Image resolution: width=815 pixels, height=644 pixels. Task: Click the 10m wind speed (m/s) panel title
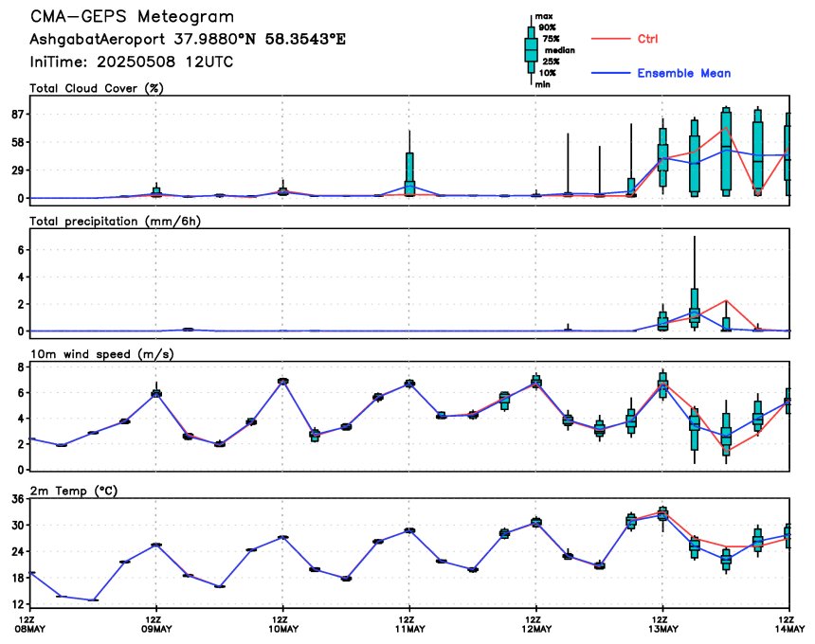102,354
